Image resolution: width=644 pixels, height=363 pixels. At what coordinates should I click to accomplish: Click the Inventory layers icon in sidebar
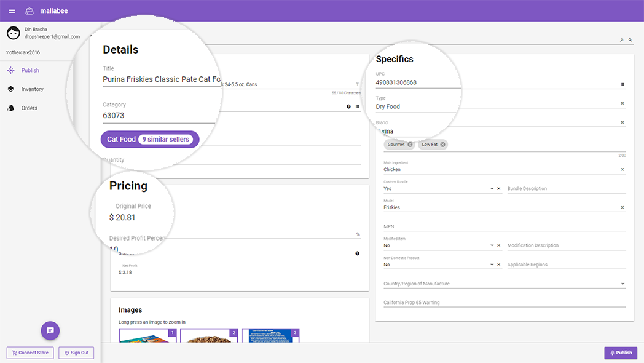tap(10, 89)
